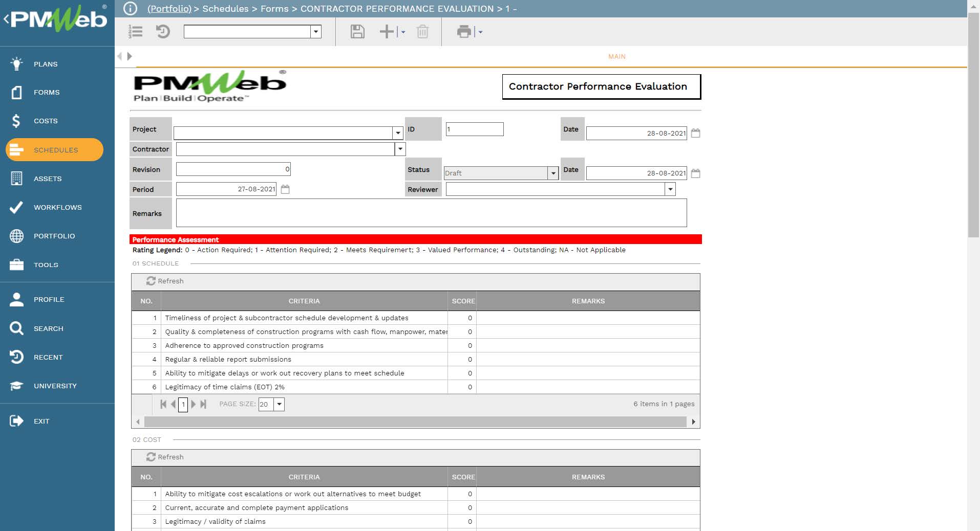Click the Tools briefcase icon
Screen dimensions: 980x531
pyautogui.click(x=16, y=264)
